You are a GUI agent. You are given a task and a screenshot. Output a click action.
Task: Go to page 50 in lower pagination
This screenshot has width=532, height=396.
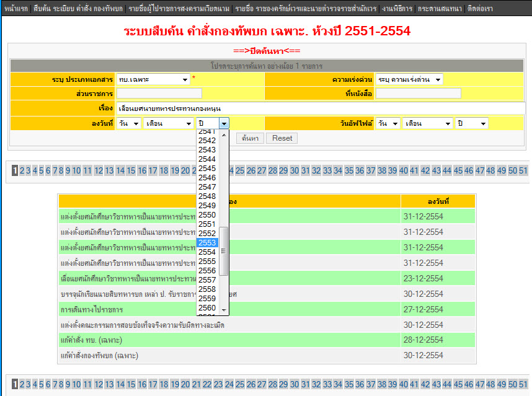tap(512, 384)
